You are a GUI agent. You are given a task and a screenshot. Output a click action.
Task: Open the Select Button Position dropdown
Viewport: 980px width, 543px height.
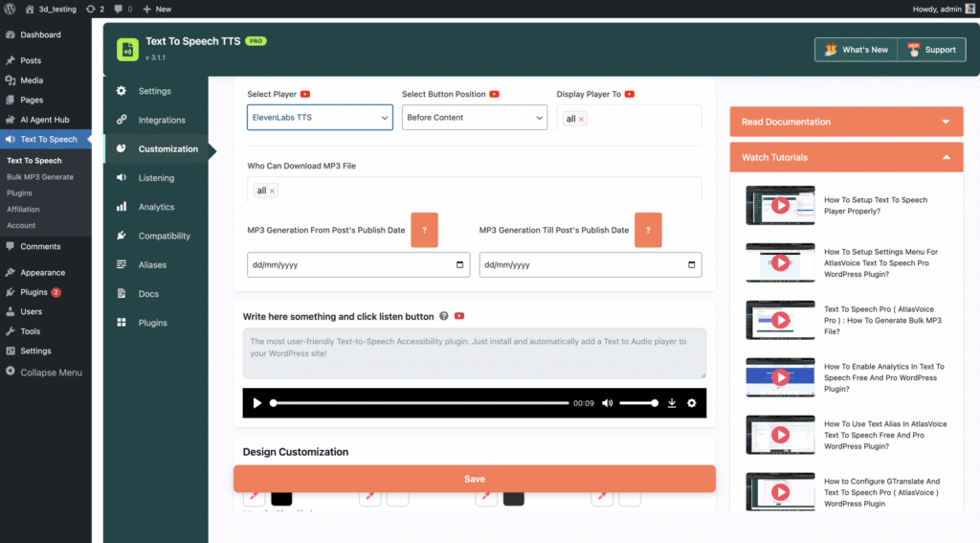pyautogui.click(x=475, y=118)
